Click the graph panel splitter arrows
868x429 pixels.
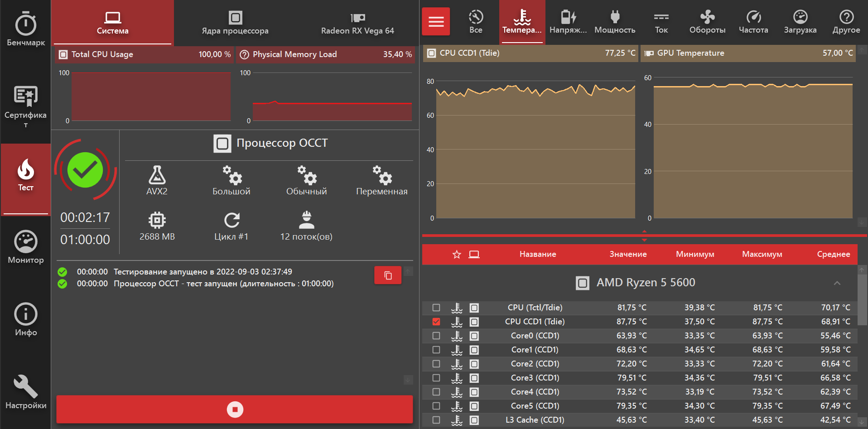coord(644,236)
